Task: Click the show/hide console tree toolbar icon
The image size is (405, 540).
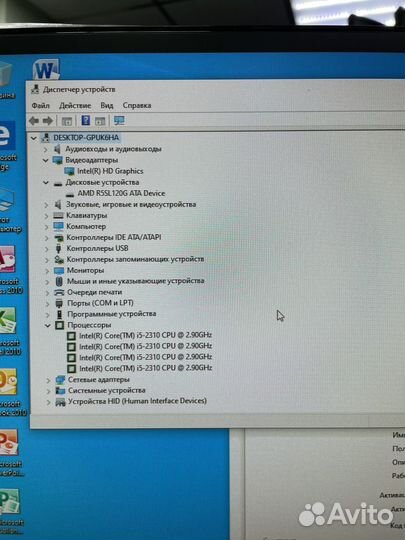Action: tap(67, 121)
